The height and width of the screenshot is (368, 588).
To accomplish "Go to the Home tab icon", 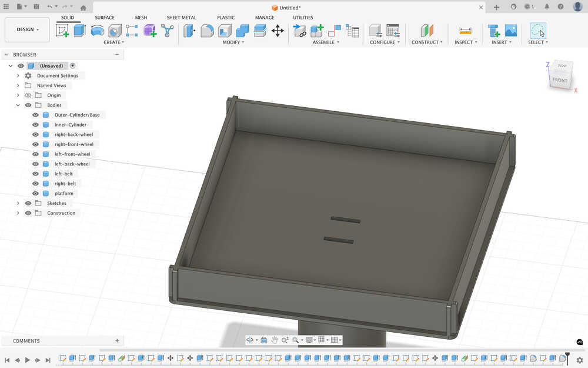I will [x=83, y=8].
